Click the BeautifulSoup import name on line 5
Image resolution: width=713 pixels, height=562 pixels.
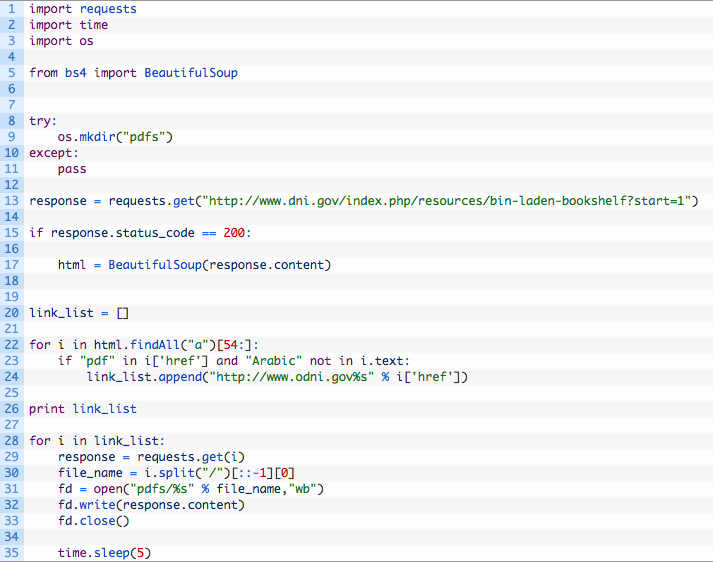[x=191, y=73]
